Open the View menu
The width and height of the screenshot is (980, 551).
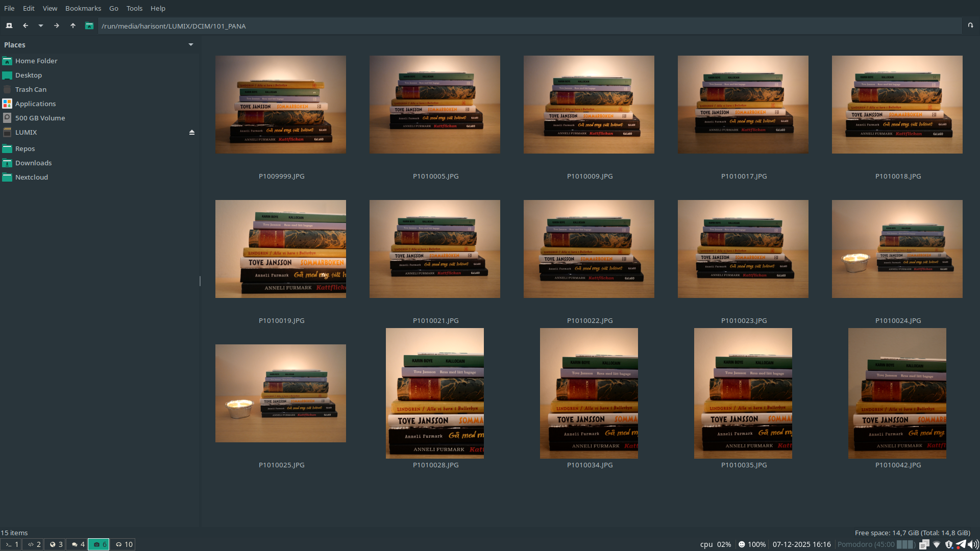pyautogui.click(x=50, y=8)
